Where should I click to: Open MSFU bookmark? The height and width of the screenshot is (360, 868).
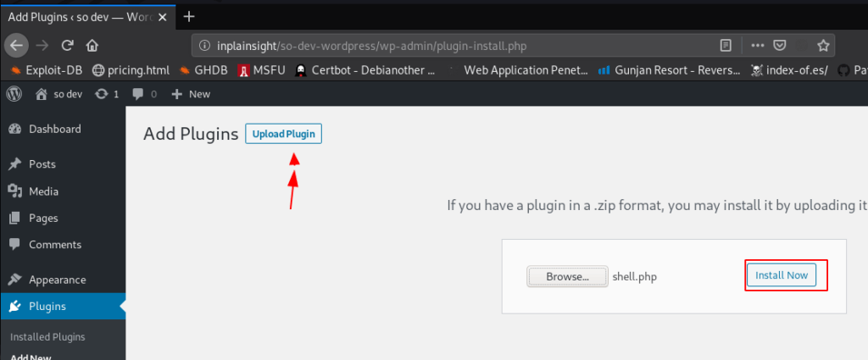pyautogui.click(x=261, y=71)
